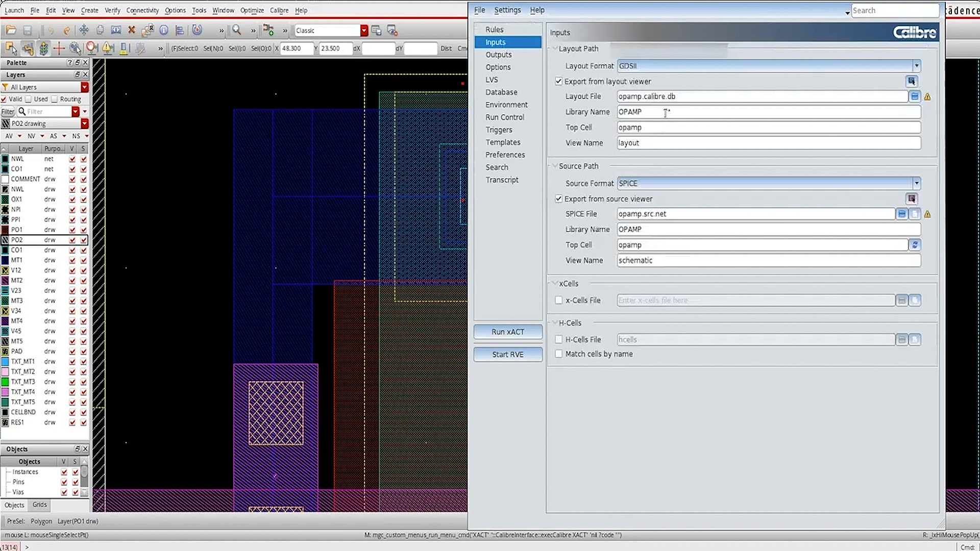Select the PO2 layer swatch in the palette
980x551 pixels.
coord(5,240)
